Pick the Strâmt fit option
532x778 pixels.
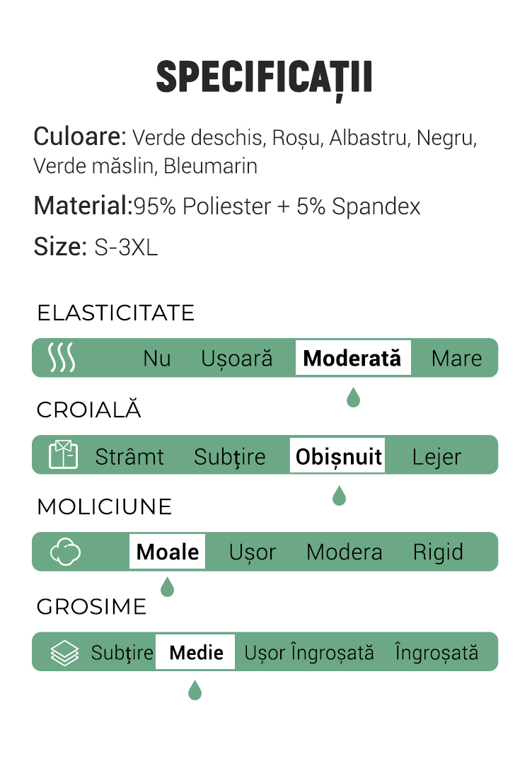tap(129, 456)
